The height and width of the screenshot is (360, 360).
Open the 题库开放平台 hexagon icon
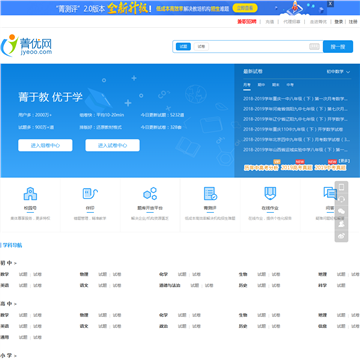coord(150,194)
